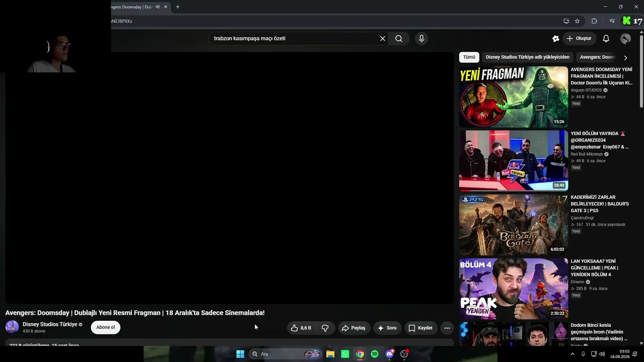Click the black video player area
This screenshot has width=644, height=362.
click(229, 178)
